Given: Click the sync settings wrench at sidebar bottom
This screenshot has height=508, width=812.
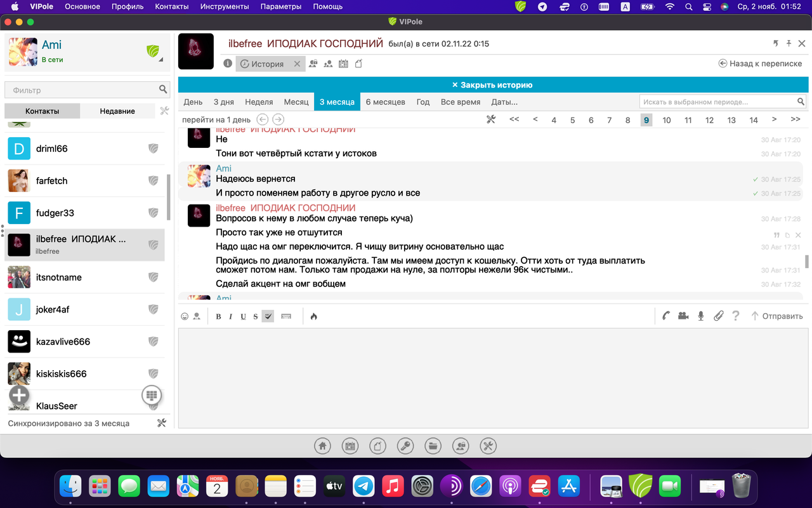Looking at the screenshot, I should pyautogui.click(x=161, y=423).
